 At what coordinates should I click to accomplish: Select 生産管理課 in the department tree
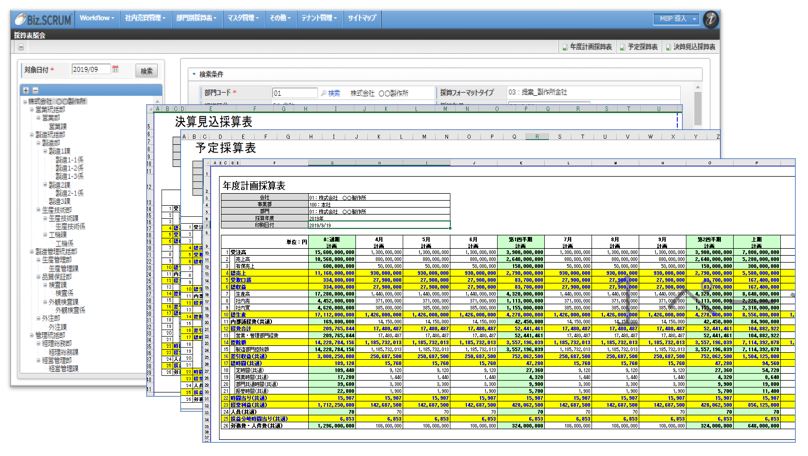click(63, 268)
